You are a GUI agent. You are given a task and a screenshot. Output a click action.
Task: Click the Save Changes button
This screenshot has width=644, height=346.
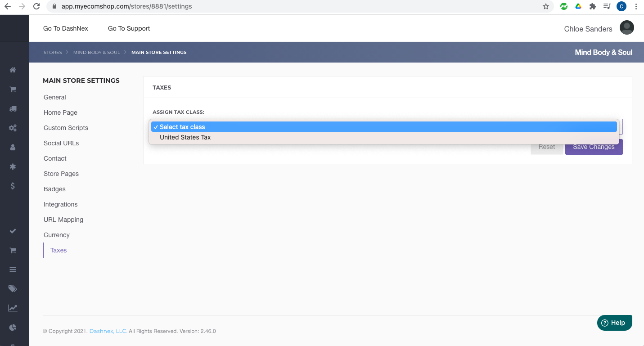pyautogui.click(x=594, y=147)
